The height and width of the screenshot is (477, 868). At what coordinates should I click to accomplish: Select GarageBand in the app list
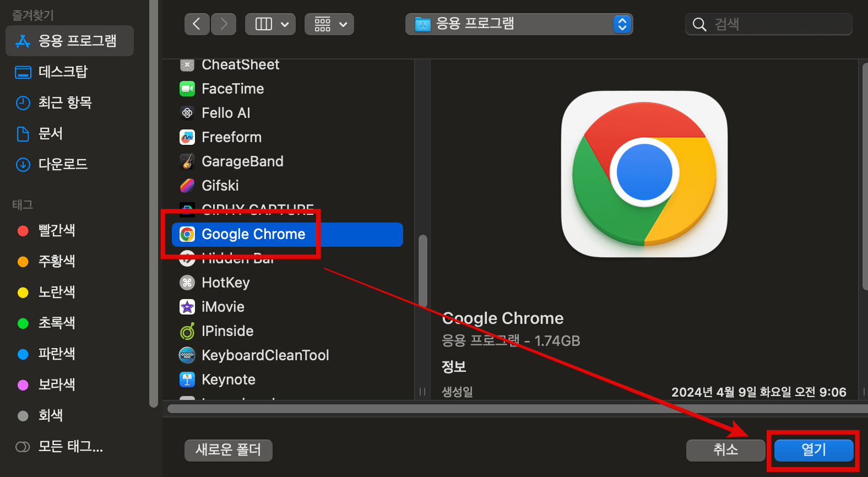tap(287, 161)
